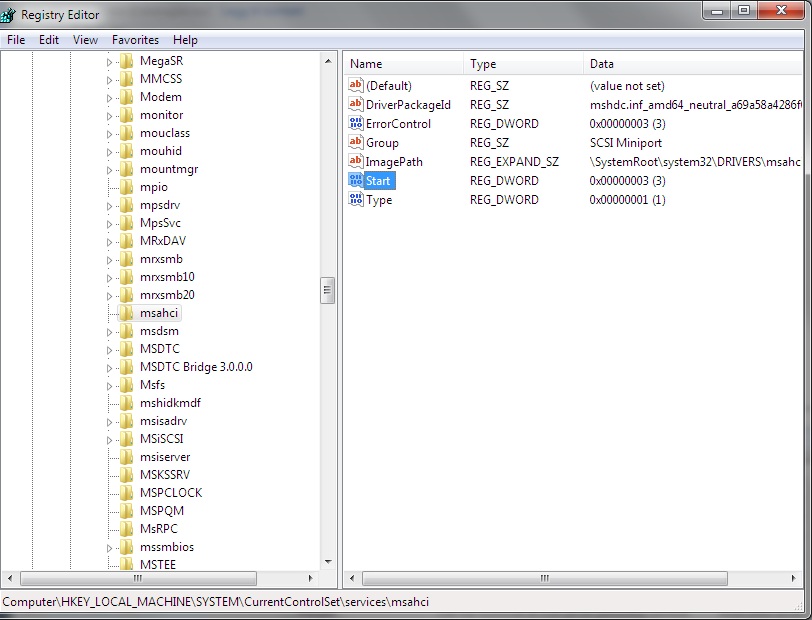Select the msisadrv key
This screenshot has height=620, width=812.
(x=163, y=421)
